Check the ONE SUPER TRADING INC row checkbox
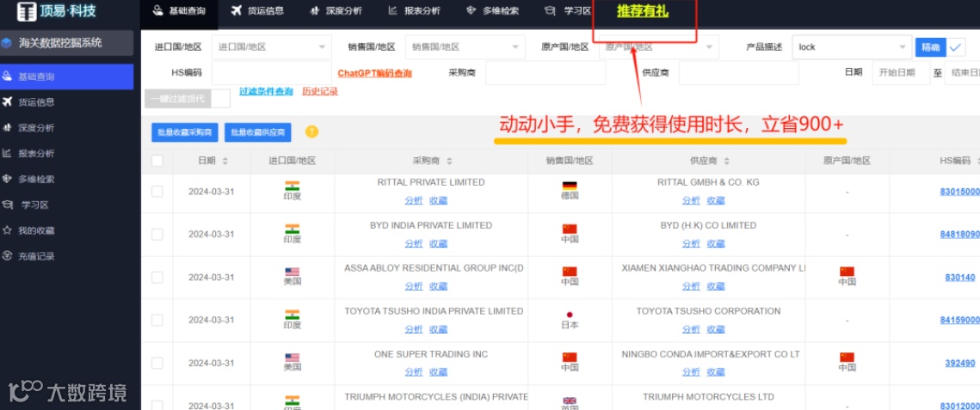 (157, 364)
